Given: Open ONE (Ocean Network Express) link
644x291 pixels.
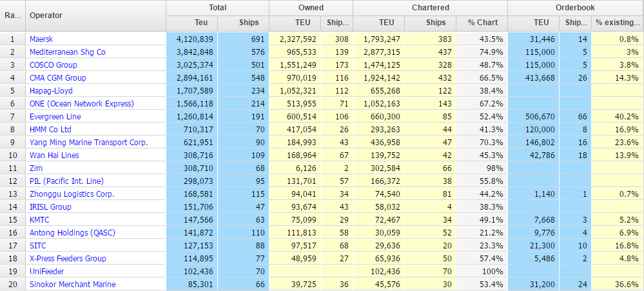Looking at the screenshot, I should [x=82, y=104].
